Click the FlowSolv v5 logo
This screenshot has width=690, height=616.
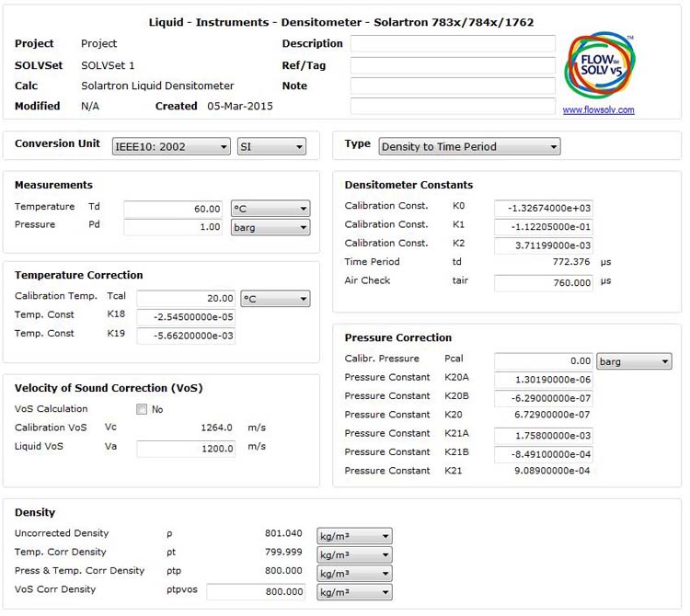pos(600,65)
